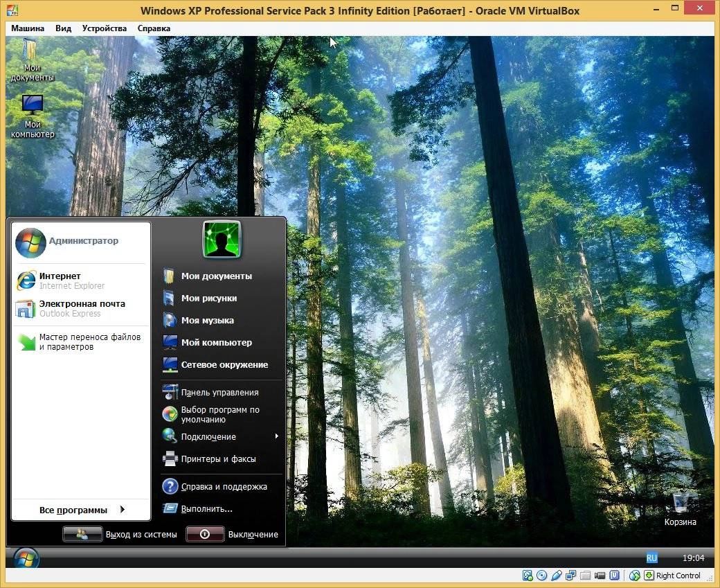Expand the Подключение submenu
Viewport: 720px width, 588px height.
[222, 436]
